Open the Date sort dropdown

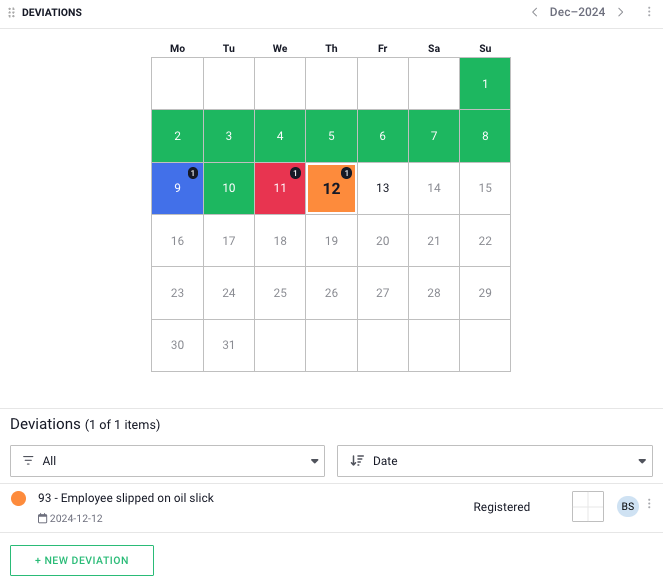(x=495, y=461)
